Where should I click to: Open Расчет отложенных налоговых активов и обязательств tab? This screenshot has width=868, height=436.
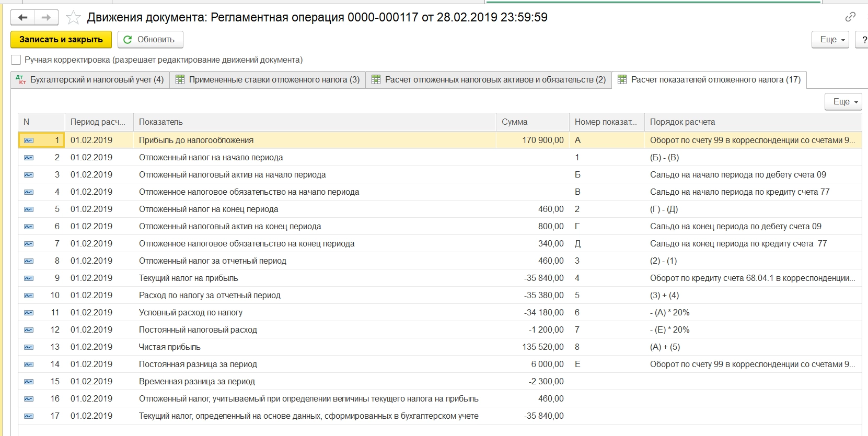pos(489,80)
